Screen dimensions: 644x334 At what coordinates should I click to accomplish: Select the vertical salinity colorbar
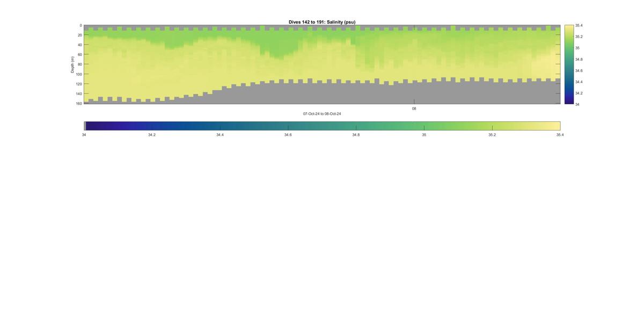point(569,64)
